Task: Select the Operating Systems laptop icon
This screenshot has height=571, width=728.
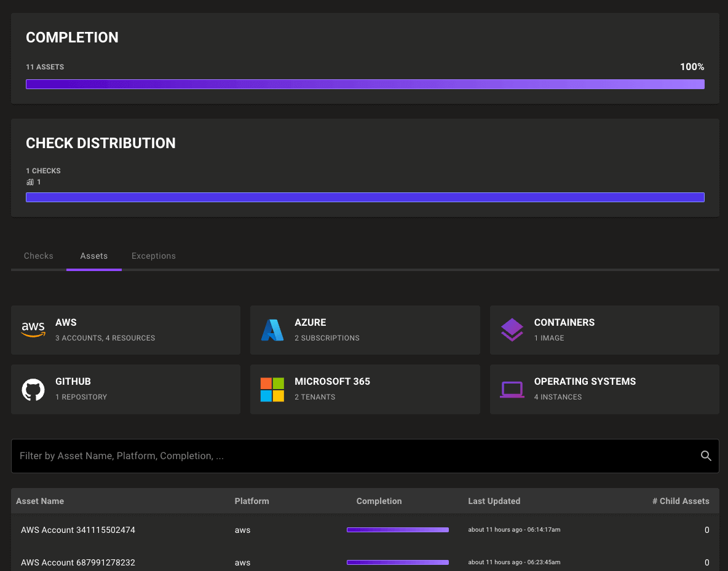Action: pos(512,388)
